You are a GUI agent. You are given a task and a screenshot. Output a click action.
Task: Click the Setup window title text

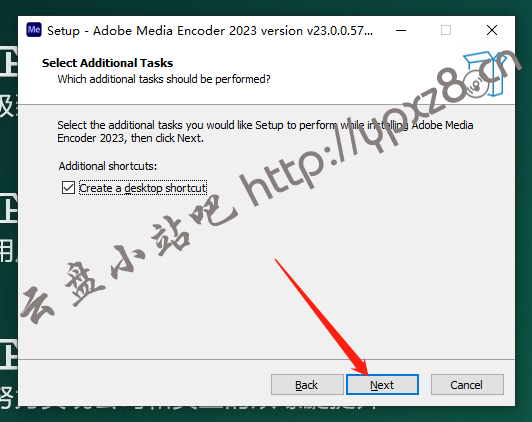pos(210,31)
